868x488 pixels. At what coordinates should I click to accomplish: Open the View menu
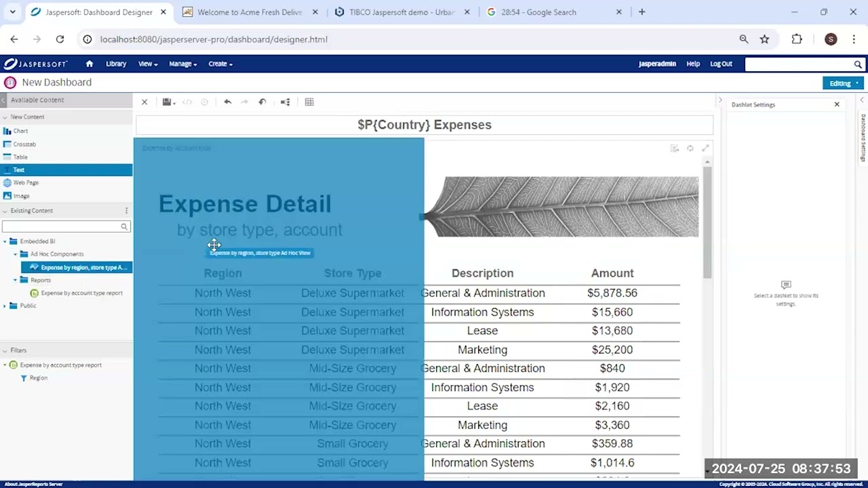click(148, 64)
